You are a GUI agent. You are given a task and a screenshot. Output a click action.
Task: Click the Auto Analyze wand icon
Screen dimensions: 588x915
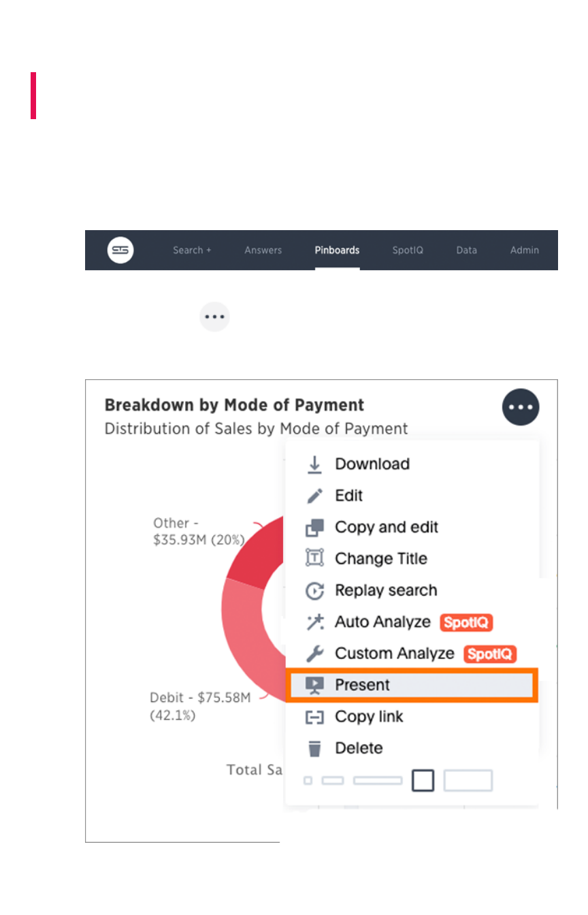click(314, 622)
